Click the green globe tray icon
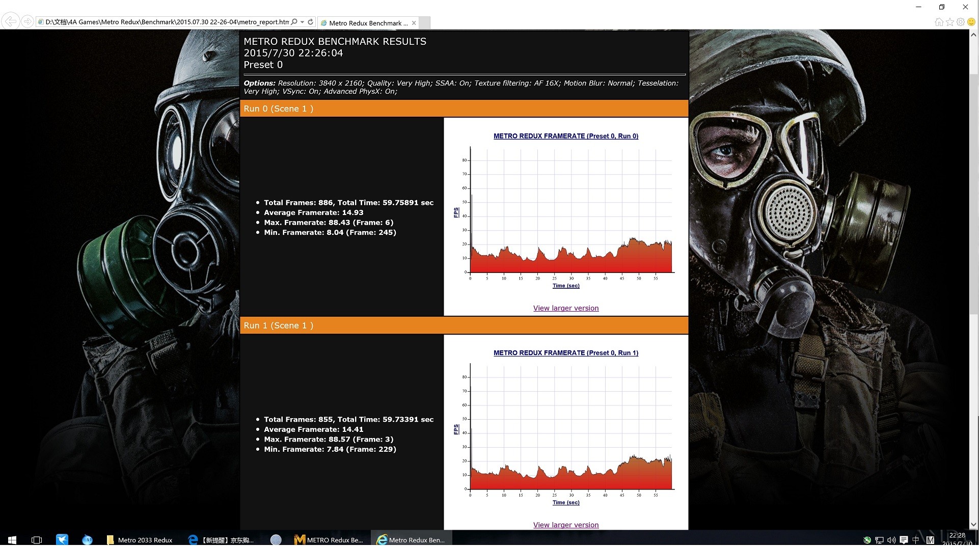The width and height of the screenshot is (980, 547). pyautogui.click(x=867, y=540)
